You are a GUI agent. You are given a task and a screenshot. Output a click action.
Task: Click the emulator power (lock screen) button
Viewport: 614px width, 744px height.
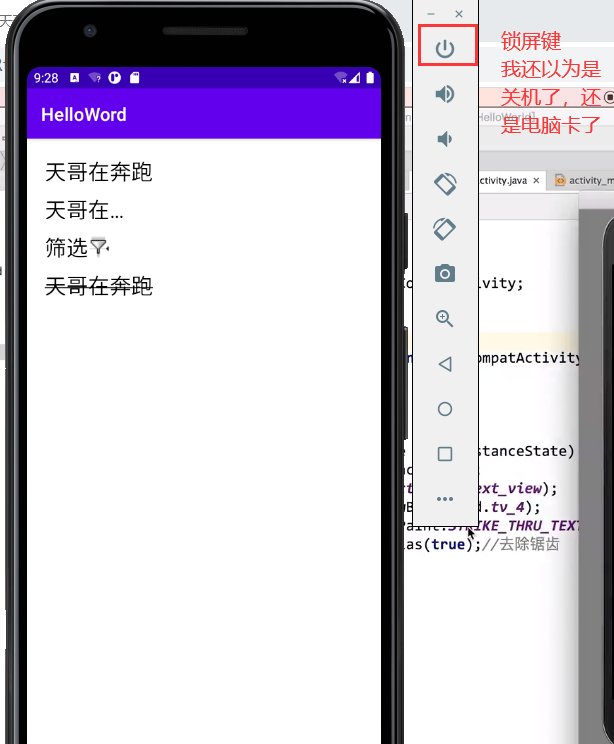point(445,48)
